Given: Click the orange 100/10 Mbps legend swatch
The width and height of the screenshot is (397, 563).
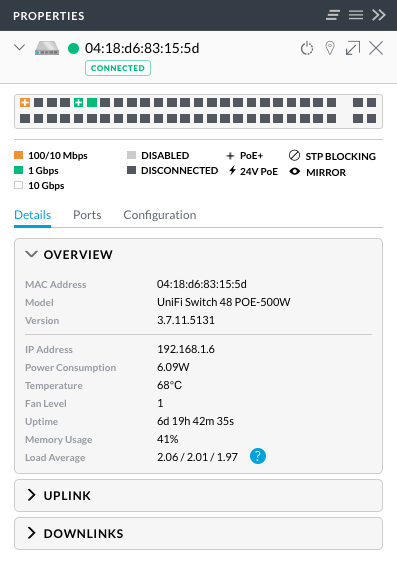Looking at the screenshot, I should pyautogui.click(x=18, y=155).
